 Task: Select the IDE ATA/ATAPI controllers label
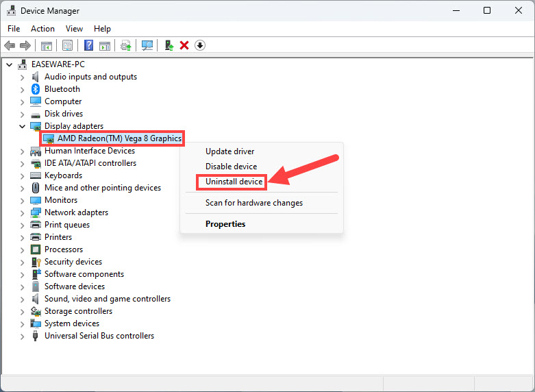tap(90, 163)
